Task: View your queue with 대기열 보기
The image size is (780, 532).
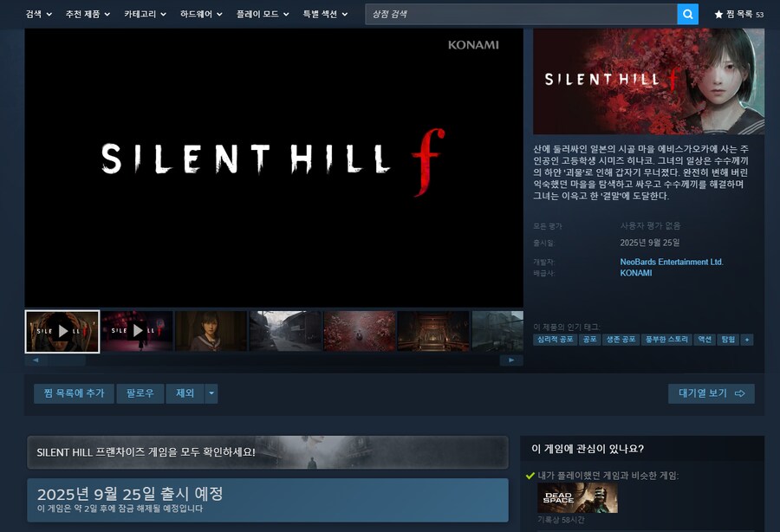Action: point(711,393)
